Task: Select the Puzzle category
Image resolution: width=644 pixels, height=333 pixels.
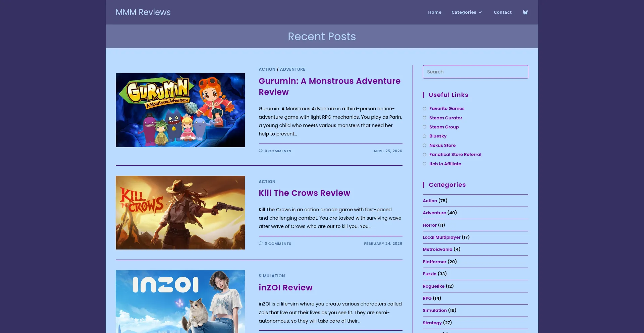Action: pos(429,274)
